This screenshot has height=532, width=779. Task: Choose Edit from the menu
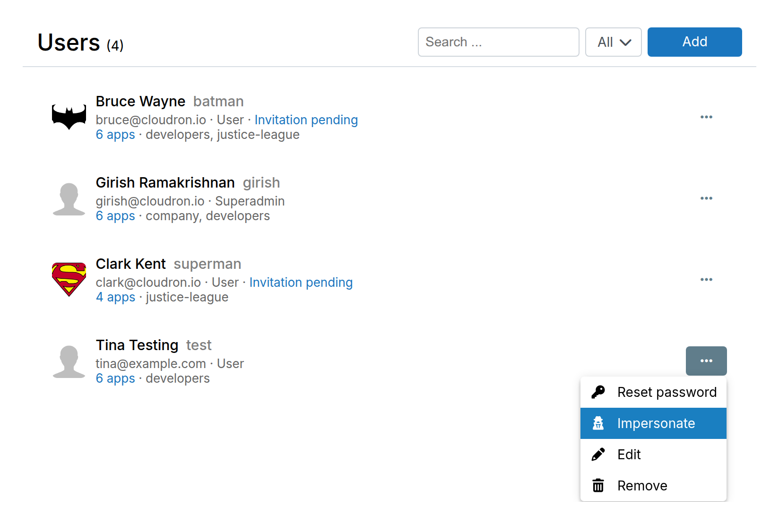[x=653, y=455]
